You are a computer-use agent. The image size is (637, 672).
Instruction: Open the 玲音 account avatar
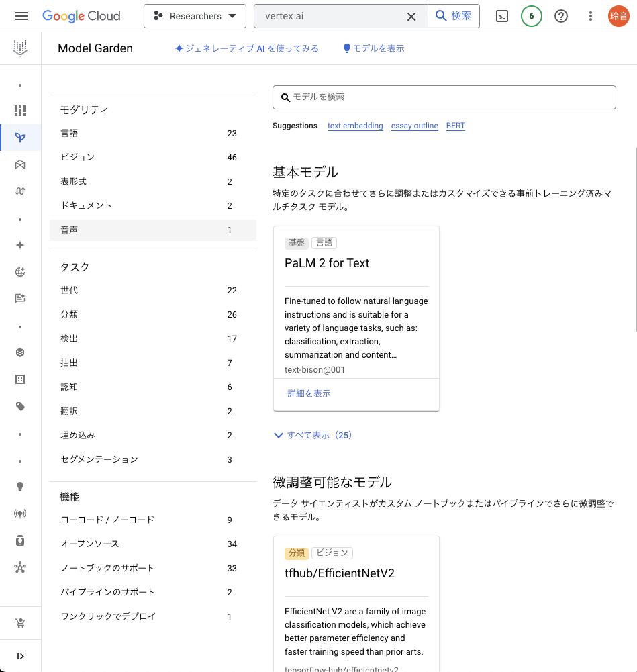point(619,16)
